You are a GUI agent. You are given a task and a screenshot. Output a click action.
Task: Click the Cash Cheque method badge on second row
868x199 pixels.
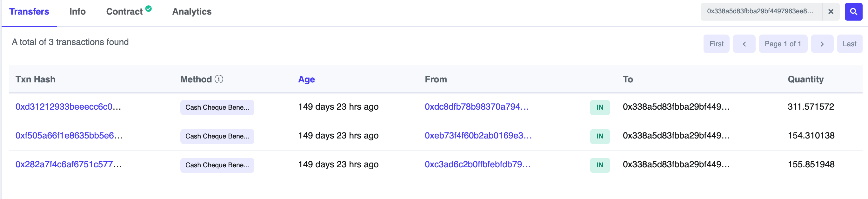[x=217, y=136]
